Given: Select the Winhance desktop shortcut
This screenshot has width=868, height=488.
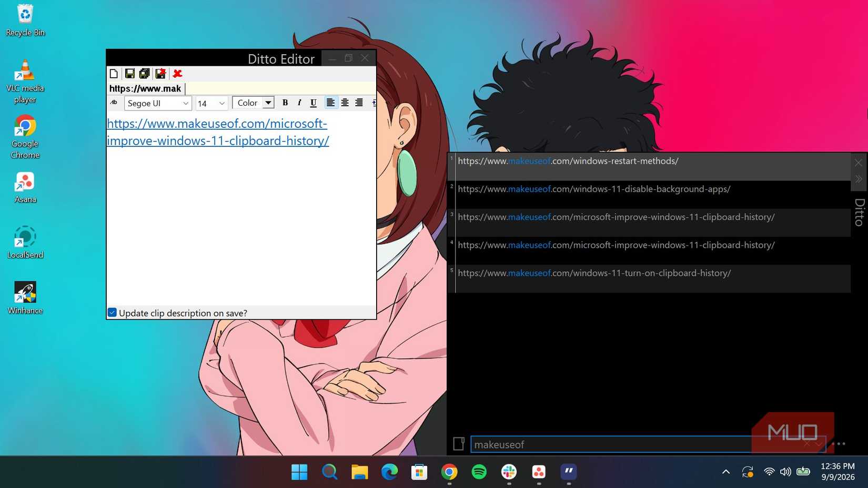Looking at the screenshot, I should 25,298.
